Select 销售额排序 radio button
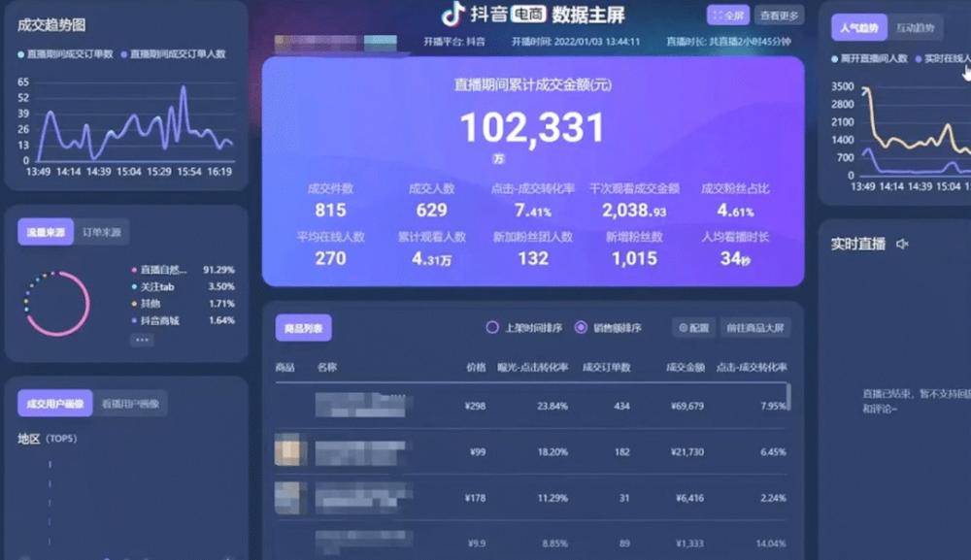 pyautogui.click(x=581, y=328)
